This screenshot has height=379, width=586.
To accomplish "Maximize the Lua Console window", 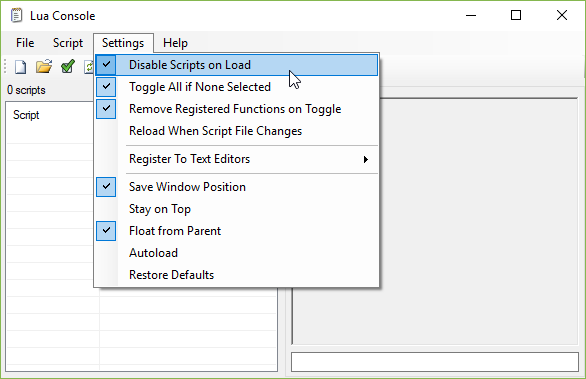I will (x=516, y=15).
